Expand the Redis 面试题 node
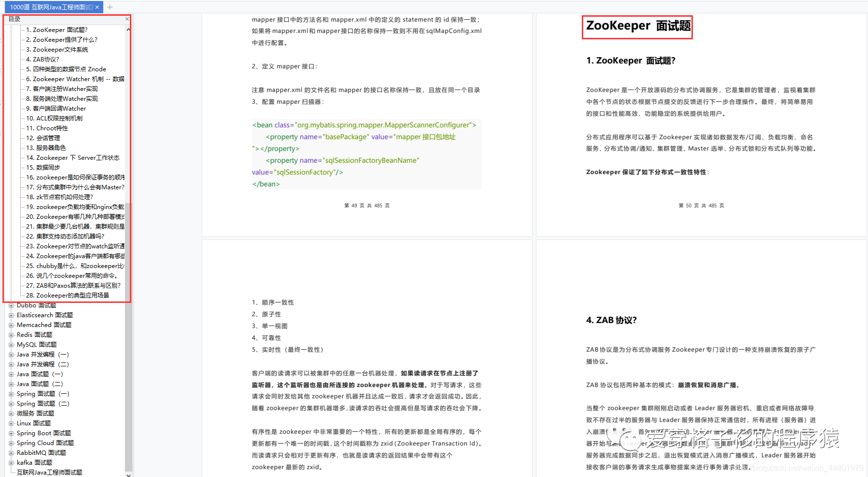Image resolution: width=868 pixels, height=477 pixels. [12, 334]
